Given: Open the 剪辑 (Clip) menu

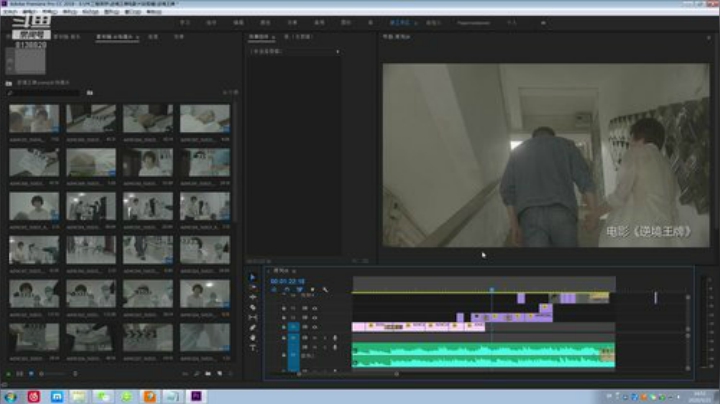Looking at the screenshot, I should (50, 12).
